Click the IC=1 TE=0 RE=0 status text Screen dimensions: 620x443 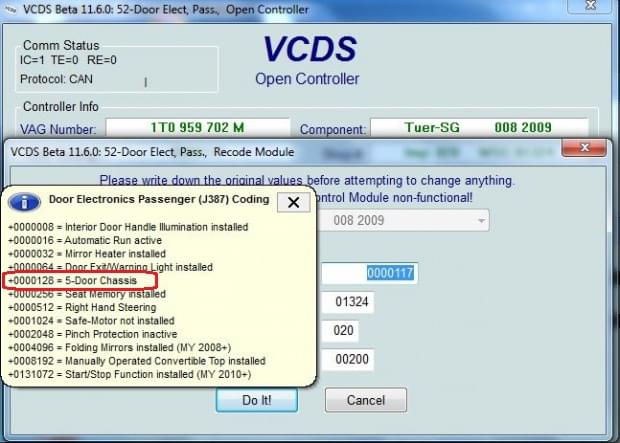pyautogui.click(x=68, y=60)
